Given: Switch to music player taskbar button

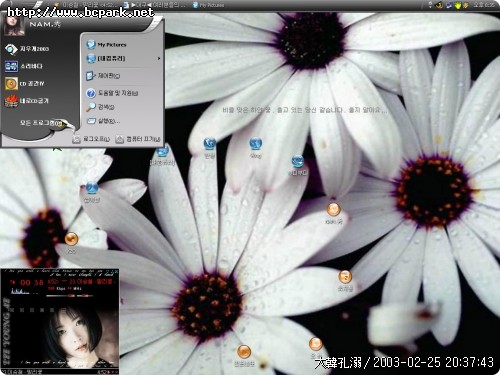Looking at the screenshot, I should tap(85, 5).
